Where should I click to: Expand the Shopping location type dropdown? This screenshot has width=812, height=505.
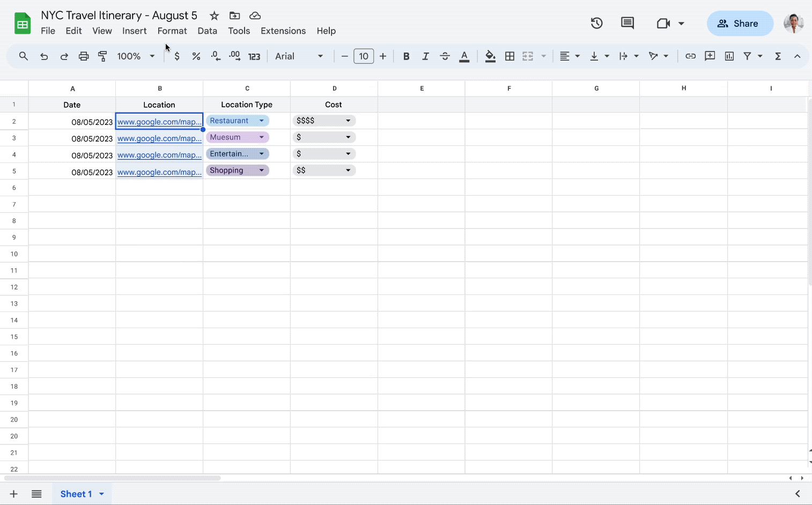(262, 170)
